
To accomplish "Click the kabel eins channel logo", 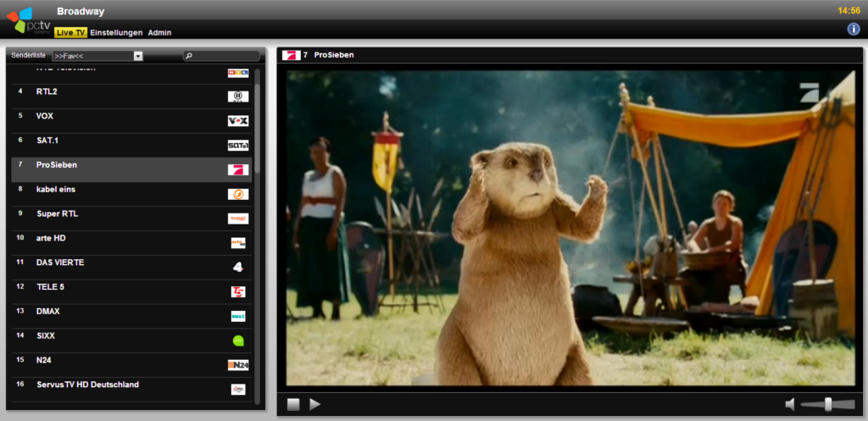I will pyautogui.click(x=238, y=194).
